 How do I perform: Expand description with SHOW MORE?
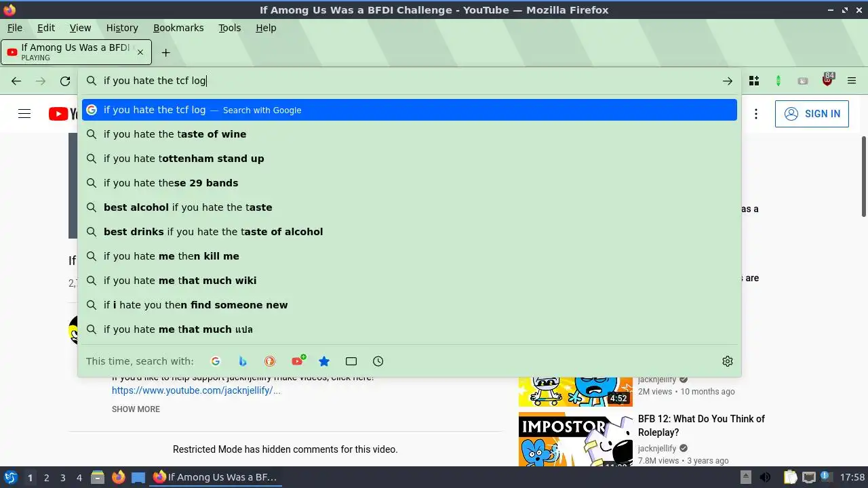point(136,409)
